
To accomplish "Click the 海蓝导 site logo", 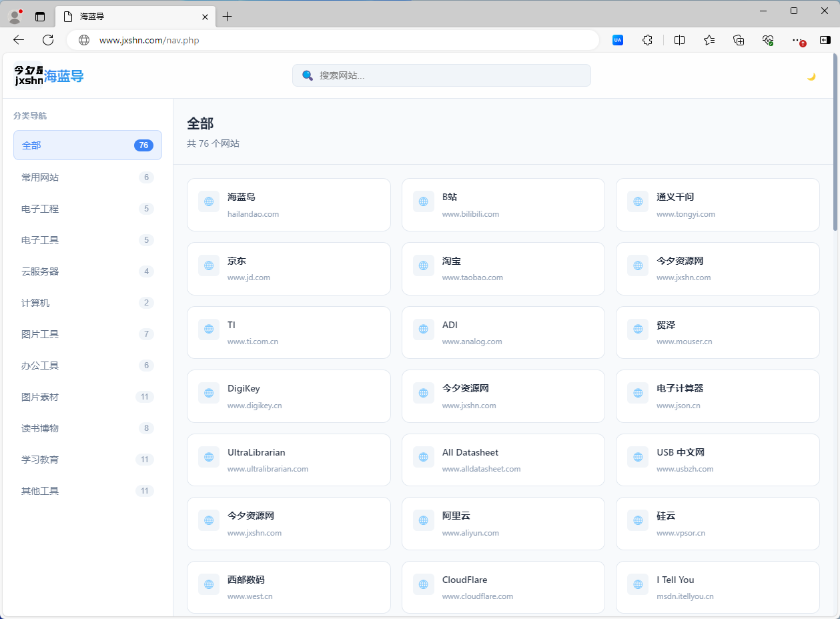I will pos(49,76).
